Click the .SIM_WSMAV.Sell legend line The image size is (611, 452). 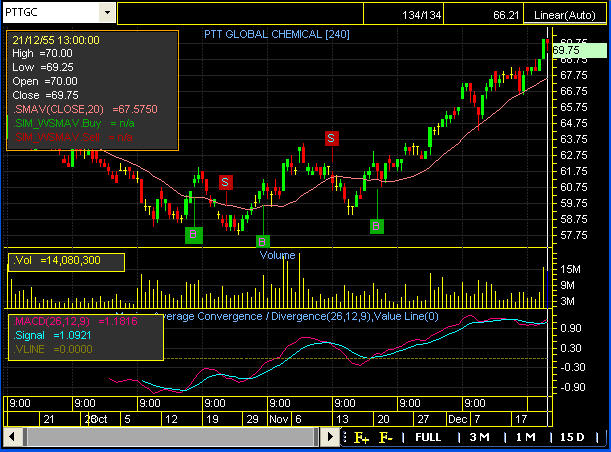point(73,137)
